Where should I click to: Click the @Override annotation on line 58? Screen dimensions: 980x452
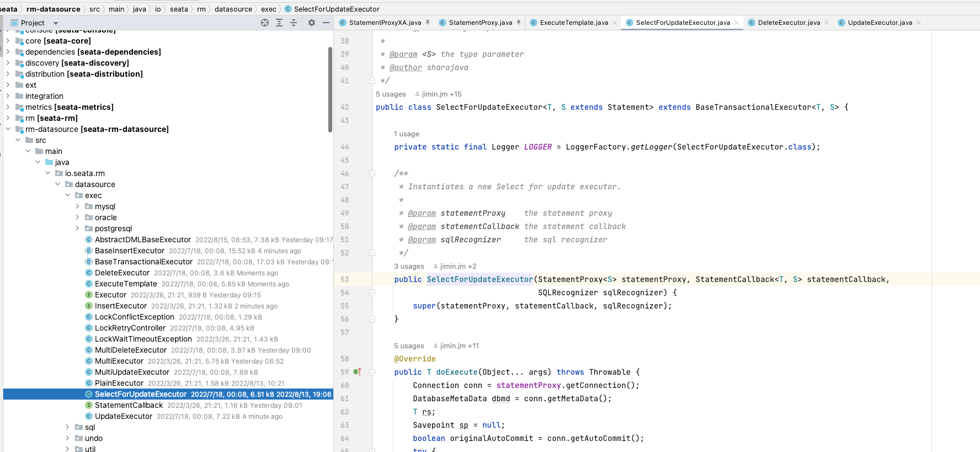pos(415,359)
